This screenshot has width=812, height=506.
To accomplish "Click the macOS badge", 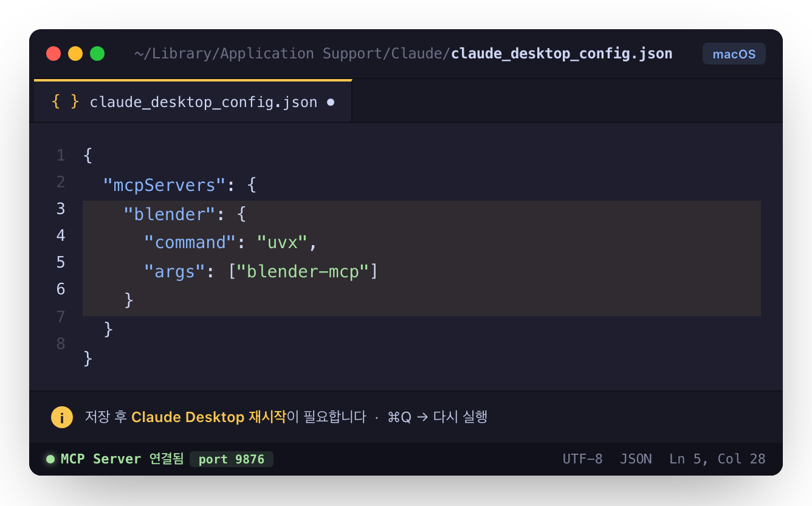I will pos(734,54).
